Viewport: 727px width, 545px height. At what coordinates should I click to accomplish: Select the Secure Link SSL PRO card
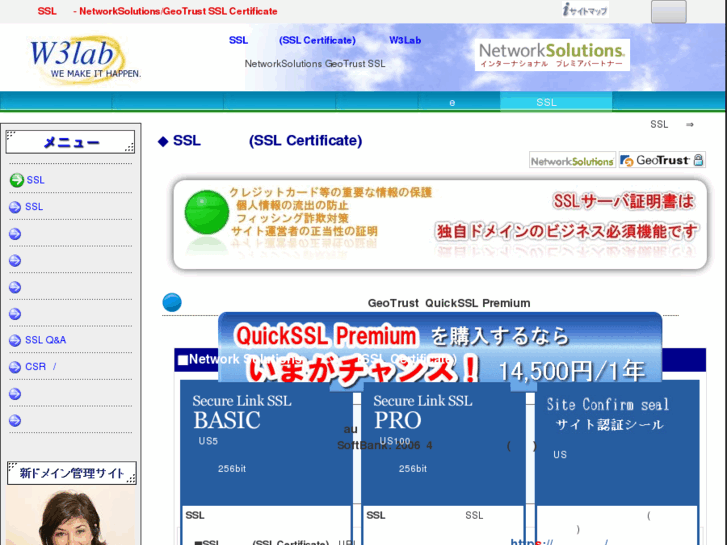443,443
